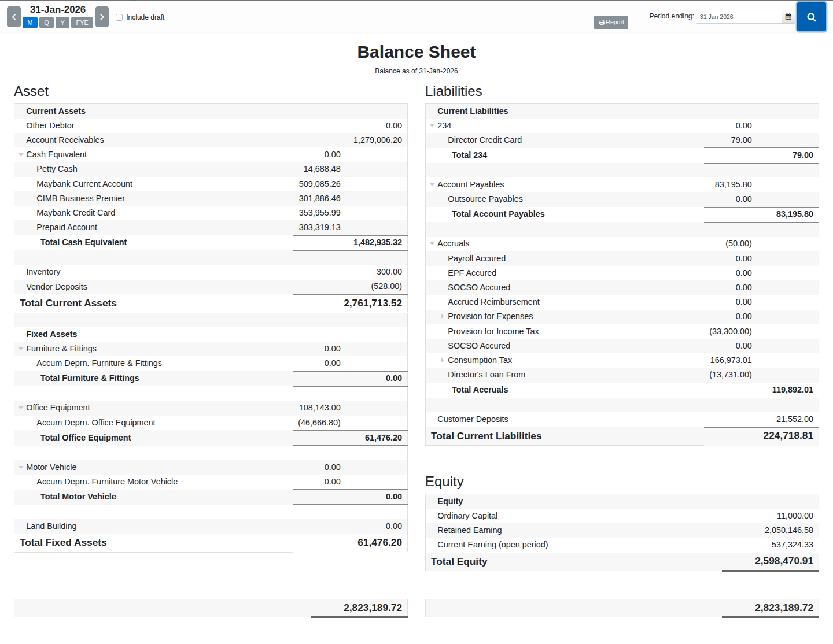Collapse the Cash Equivalent group
833x644 pixels.
point(21,154)
